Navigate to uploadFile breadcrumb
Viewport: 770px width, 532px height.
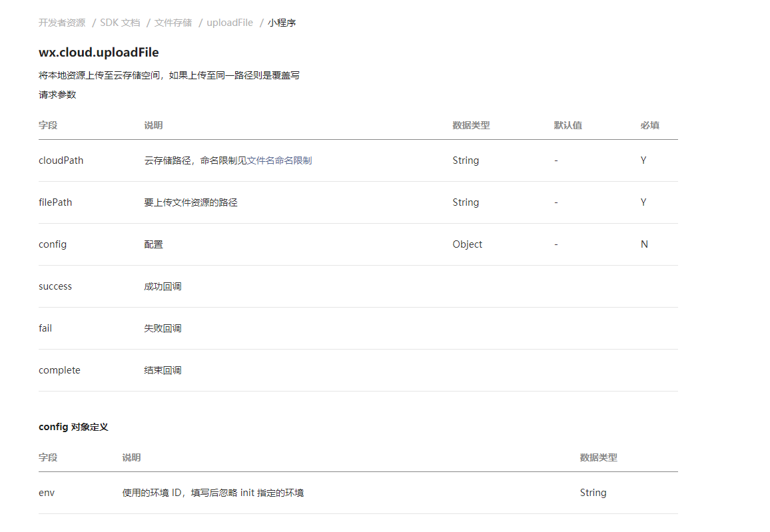pos(230,23)
